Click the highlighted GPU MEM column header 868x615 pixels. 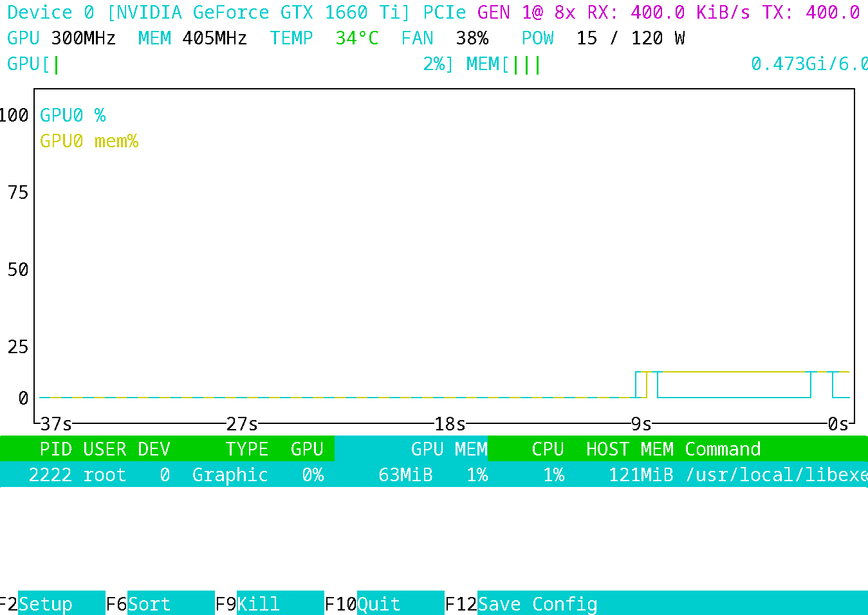click(x=448, y=449)
